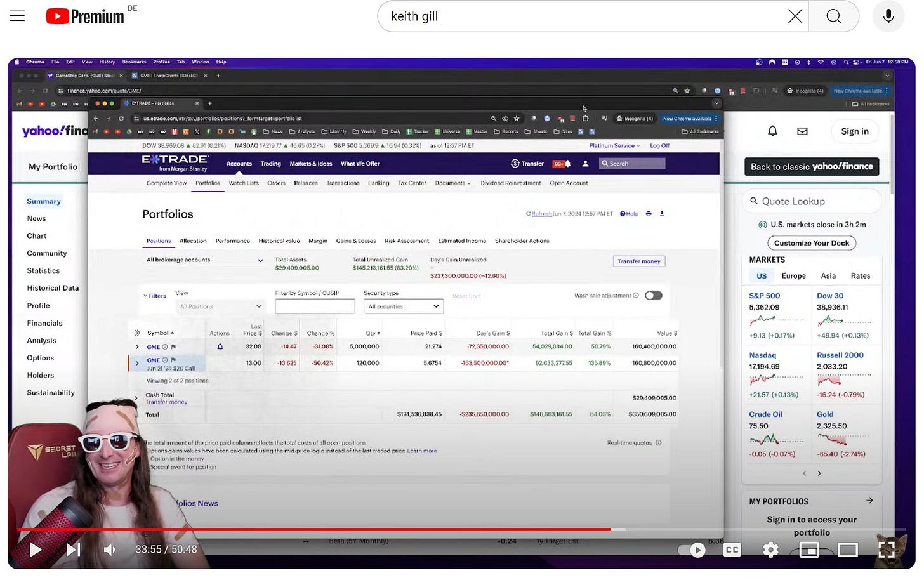Switch to theater mode
The image size is (924, 580).
coord(848,550)
